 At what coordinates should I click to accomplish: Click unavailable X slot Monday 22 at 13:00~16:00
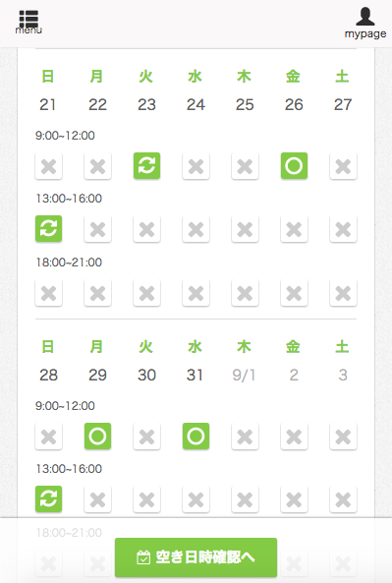[x=97, y=229]
